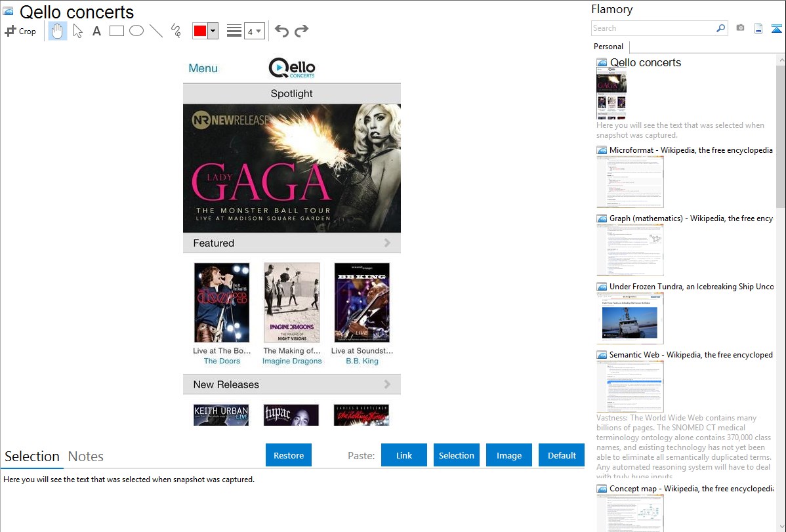
Task: Click the document page icon in Flamory header
Action: 758,28
